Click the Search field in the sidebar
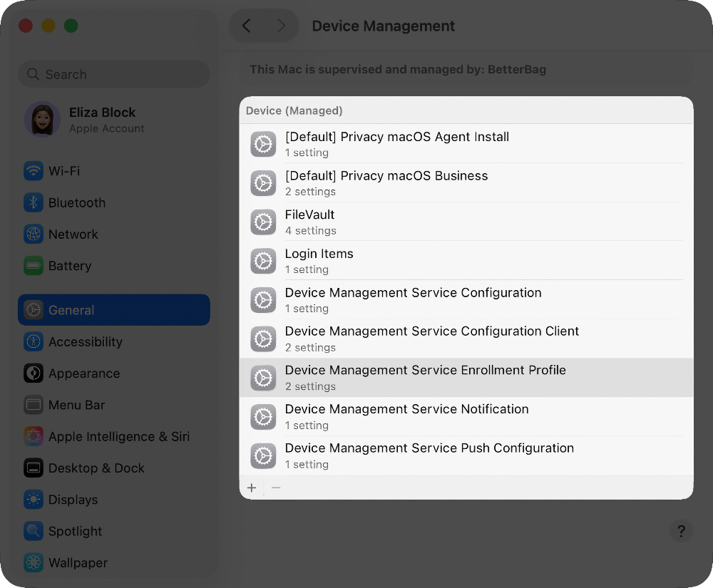 (113, 74)
